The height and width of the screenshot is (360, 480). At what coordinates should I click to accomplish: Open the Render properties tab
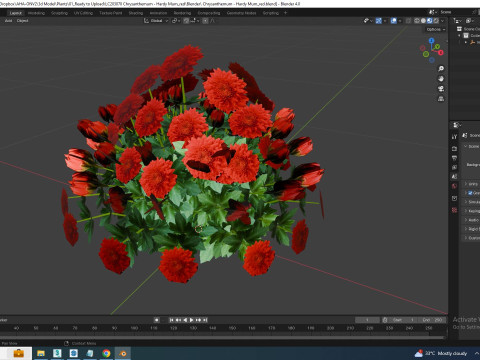(x=454, y=148)
